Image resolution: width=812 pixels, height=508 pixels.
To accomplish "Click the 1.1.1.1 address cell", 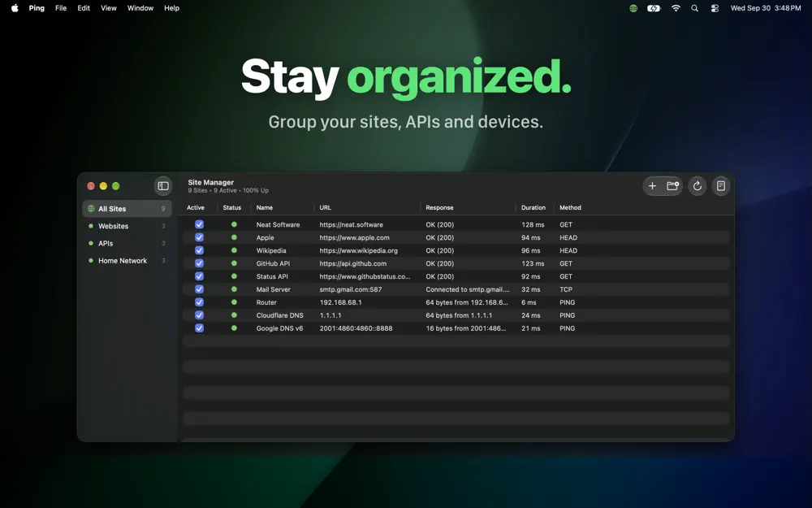I will [330, 315].
